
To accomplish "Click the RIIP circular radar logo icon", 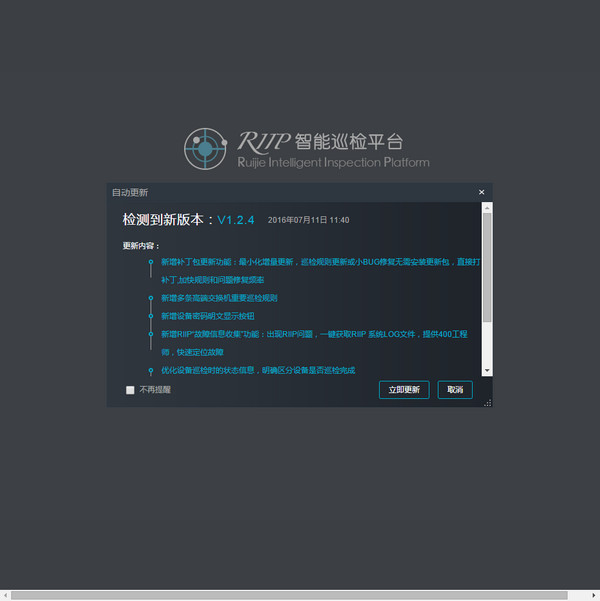I will pos(205,149).
